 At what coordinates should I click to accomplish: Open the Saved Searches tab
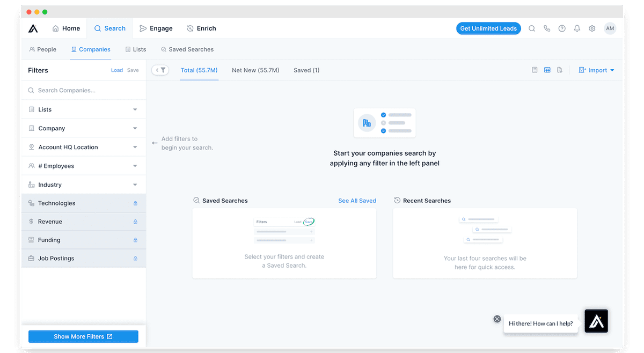click(187, 49)
